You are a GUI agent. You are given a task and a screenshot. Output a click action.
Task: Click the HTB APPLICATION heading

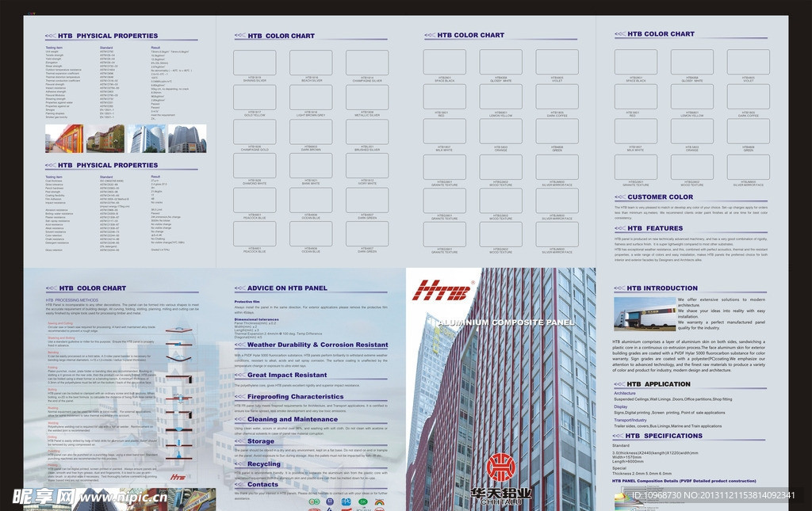pos(657,384)
